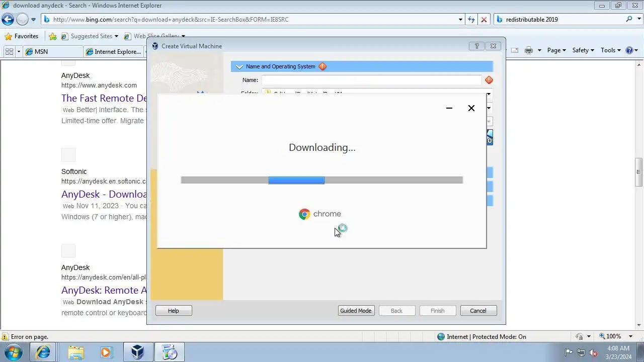
Task: Click the Bing URL address field
Action: coord(249,20)
